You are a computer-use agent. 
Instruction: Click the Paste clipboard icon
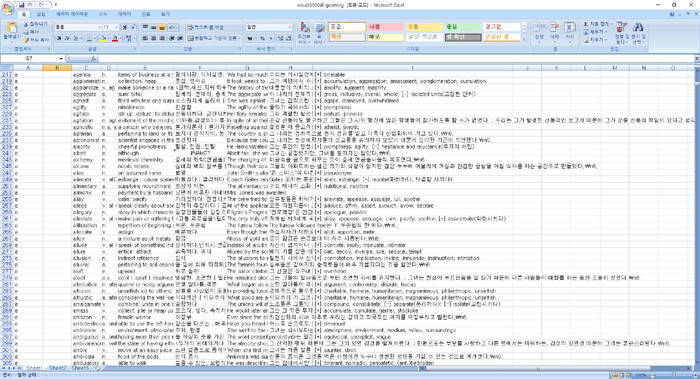pyautogui.click(x=12, y=29)
